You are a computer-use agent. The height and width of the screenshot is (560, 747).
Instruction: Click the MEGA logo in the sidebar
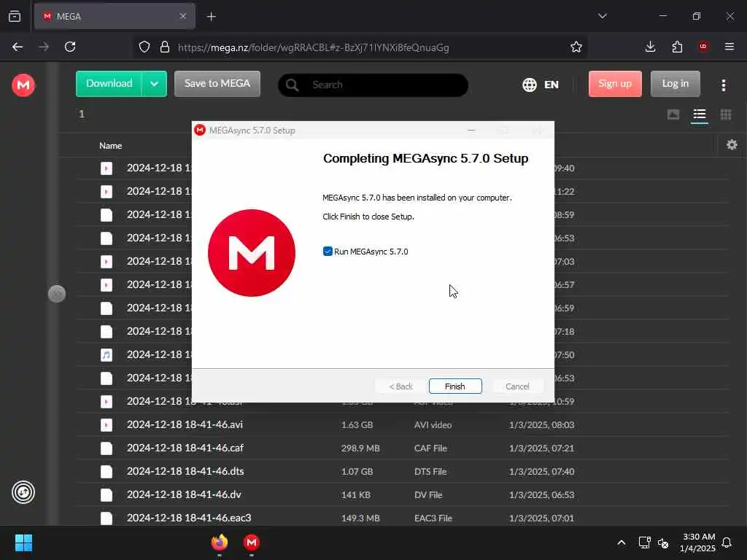point(23,85)
